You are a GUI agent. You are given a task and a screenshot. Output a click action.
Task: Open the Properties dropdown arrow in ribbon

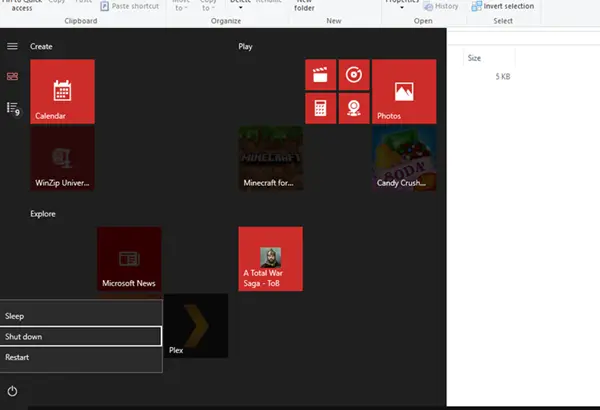(x=402, y=7)
